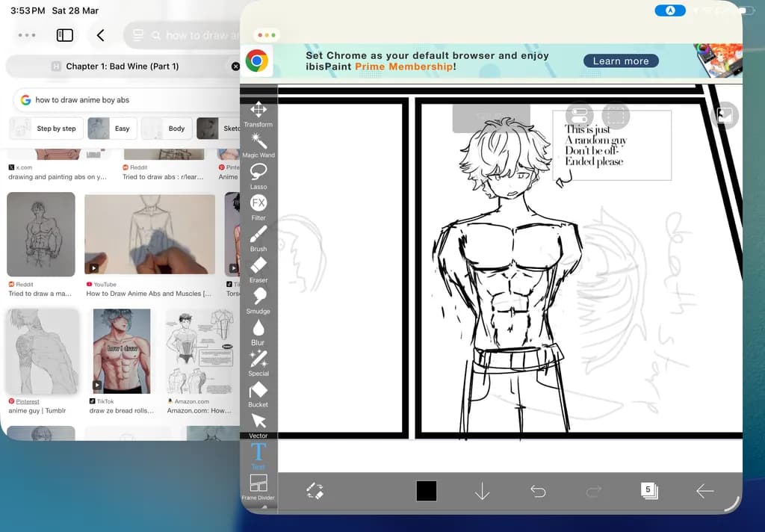Play the YouTube Anime Abs video result
The height and width of the screenshot is (532, 765).
point(149,235)
